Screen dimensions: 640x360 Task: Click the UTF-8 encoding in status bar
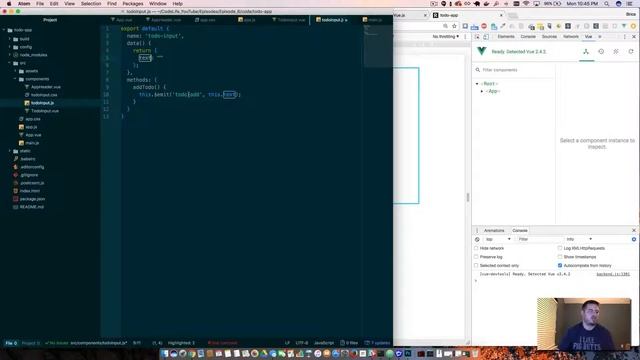pos(301,343)
